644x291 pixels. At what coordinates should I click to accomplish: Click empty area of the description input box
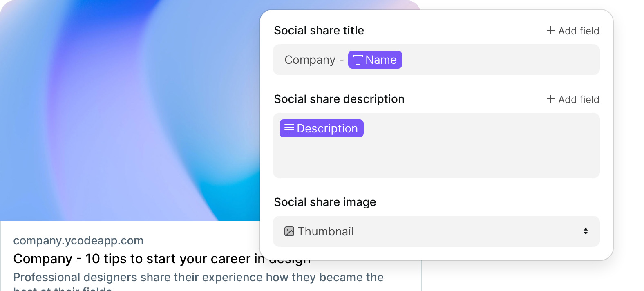tap(436, 157)
